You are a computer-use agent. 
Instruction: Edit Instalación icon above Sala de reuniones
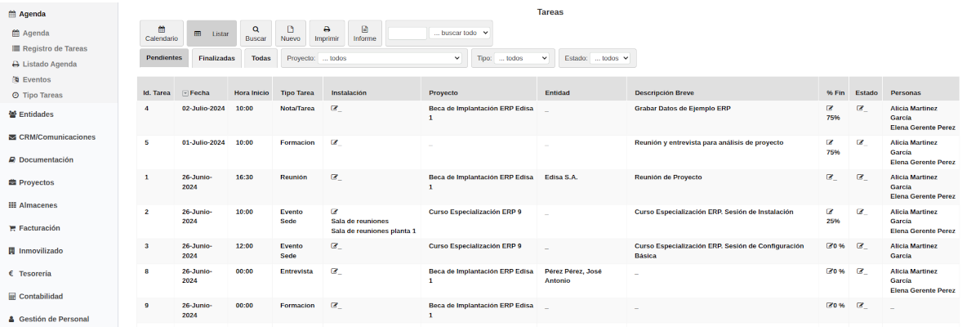coord(335,212)
